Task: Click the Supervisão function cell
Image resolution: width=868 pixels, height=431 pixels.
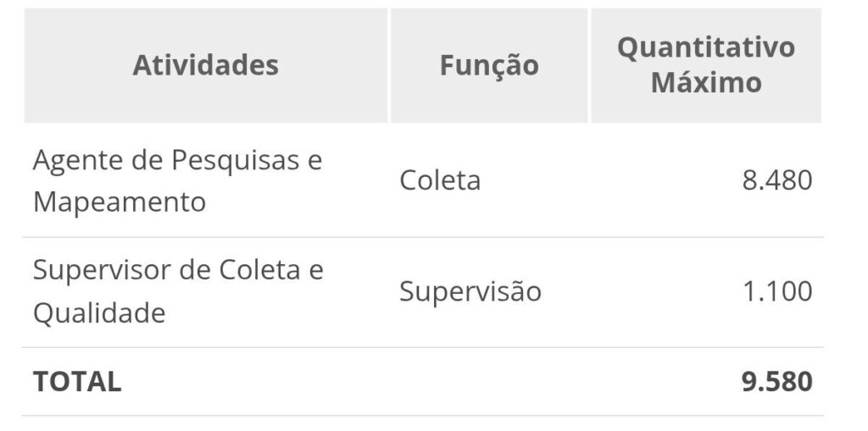Action: (x=470, y=291)
